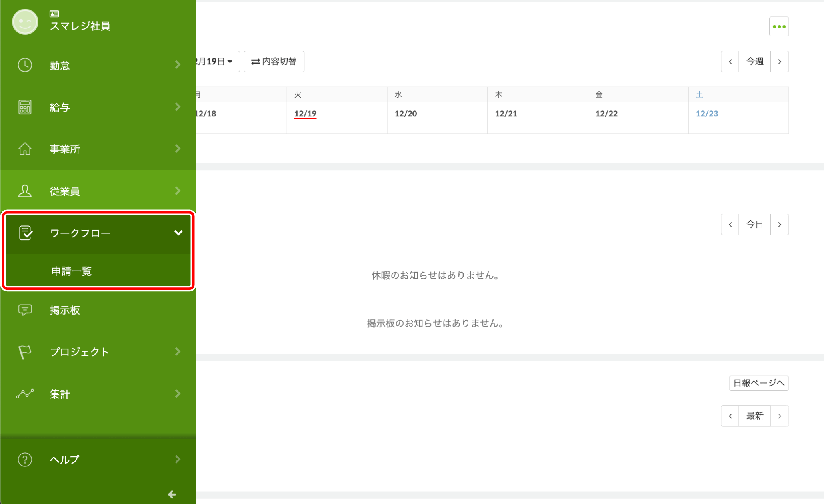Click the person icon for 従業員
The image size is (824, 504).
[25, 191]
